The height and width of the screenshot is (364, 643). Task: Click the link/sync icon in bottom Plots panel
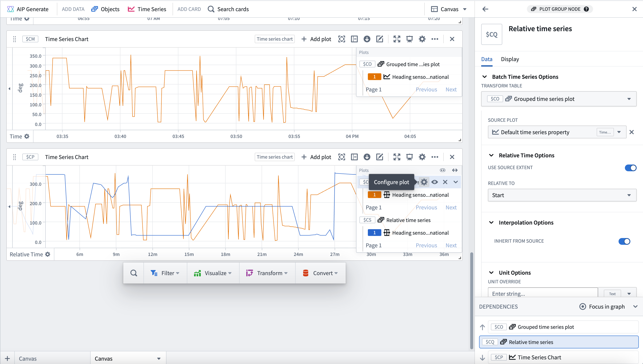click(x=442, y=170)
